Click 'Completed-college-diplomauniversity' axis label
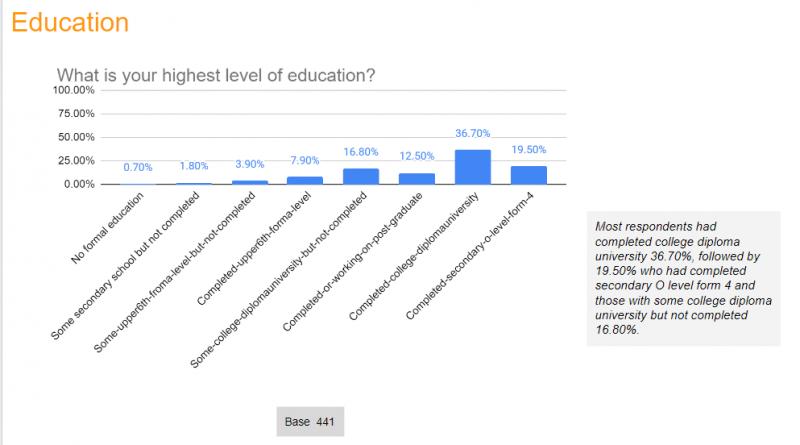The width and height of the screenshot is (800, 445). (x=414, y=256)
